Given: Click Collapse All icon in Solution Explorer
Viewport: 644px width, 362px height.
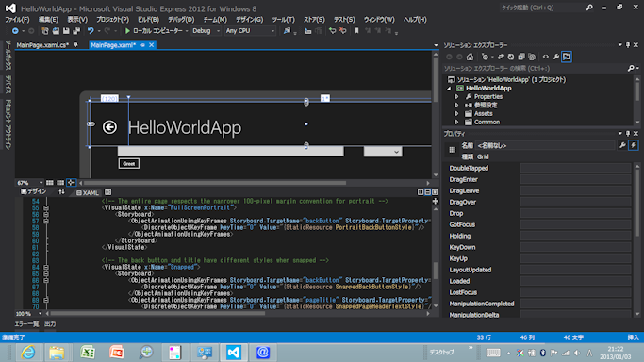Looking at the screenshot, I should click(521, 57).
